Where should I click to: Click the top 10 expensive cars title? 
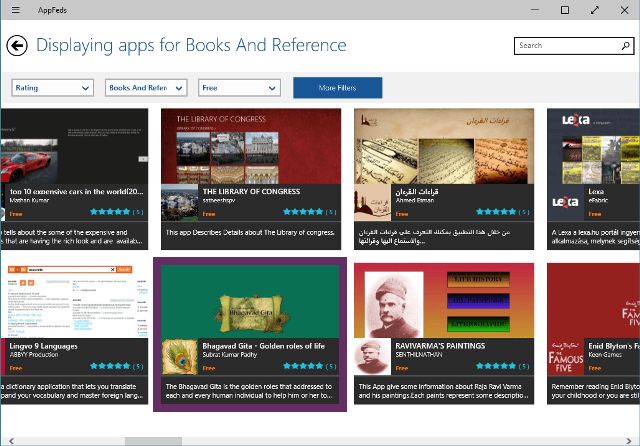(76, 191)
